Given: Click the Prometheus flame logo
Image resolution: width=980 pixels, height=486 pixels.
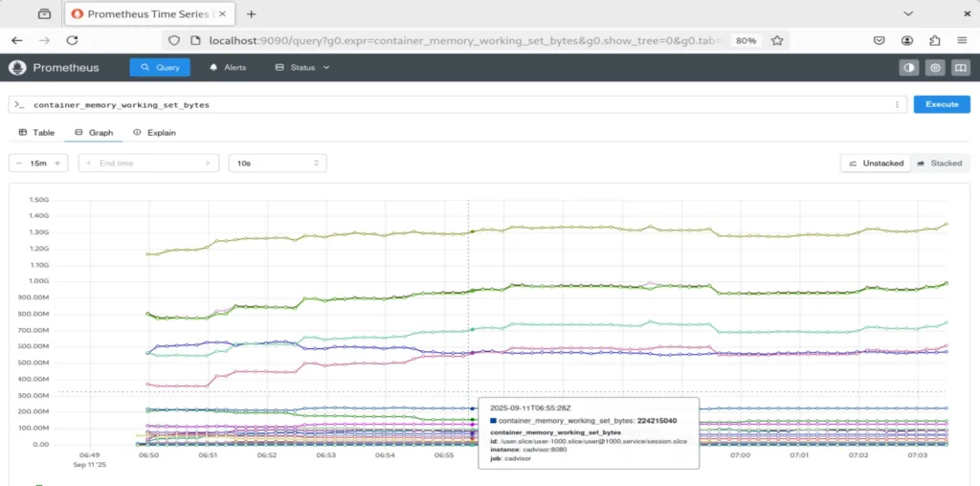Looking at the screenshot, I should click(17, 68).
